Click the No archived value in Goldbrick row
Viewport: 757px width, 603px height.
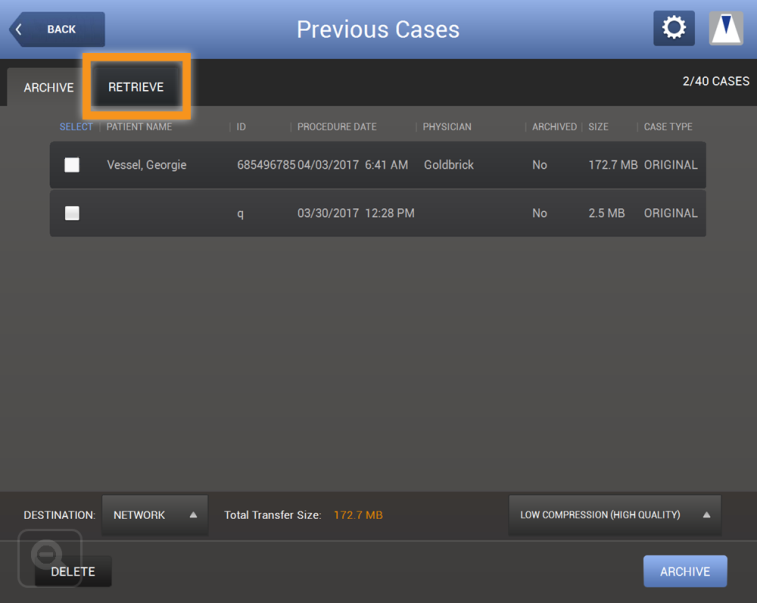pyautogui.click(x=540, y=165)
